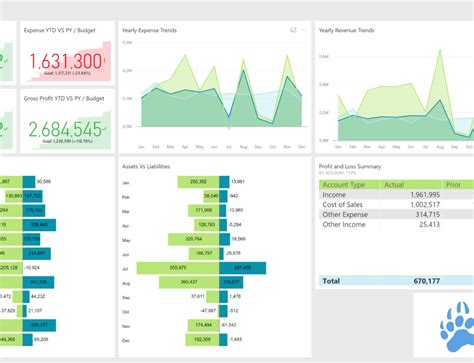Click the Yearly Revenue Trends chart title

(x=346, y=30)
